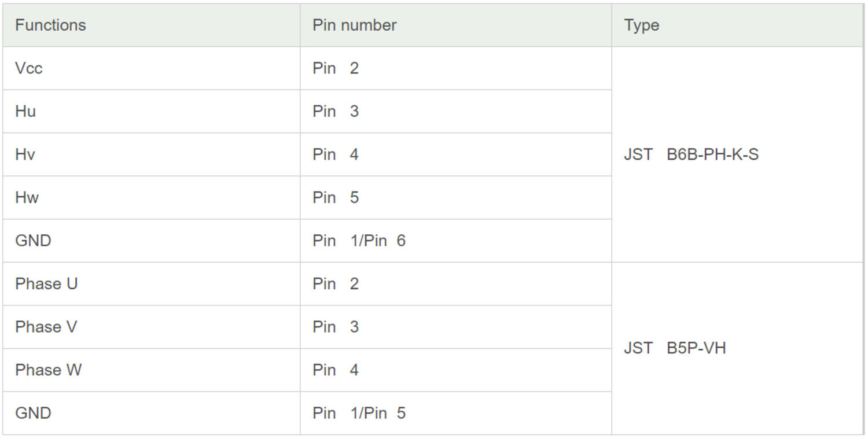Viewport: 868px width, 439px height.
Task: Select GND in the bottom table row
Action: (33, 413)
